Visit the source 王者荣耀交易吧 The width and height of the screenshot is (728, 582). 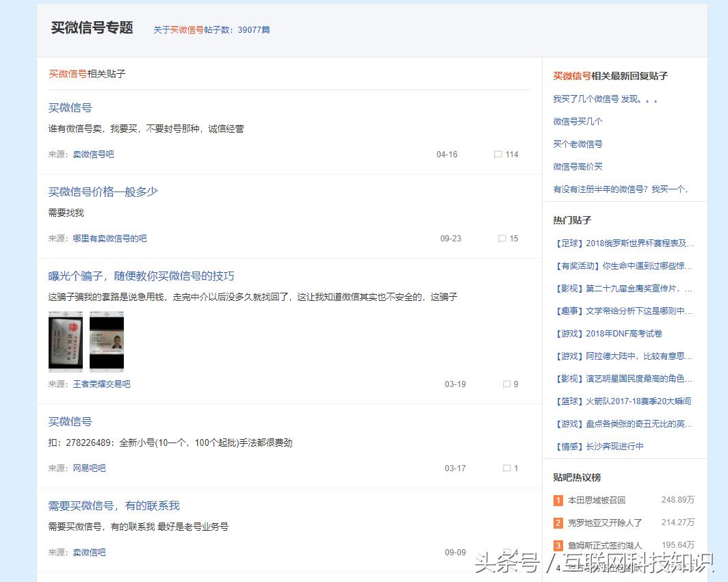[x=101, y=384]
